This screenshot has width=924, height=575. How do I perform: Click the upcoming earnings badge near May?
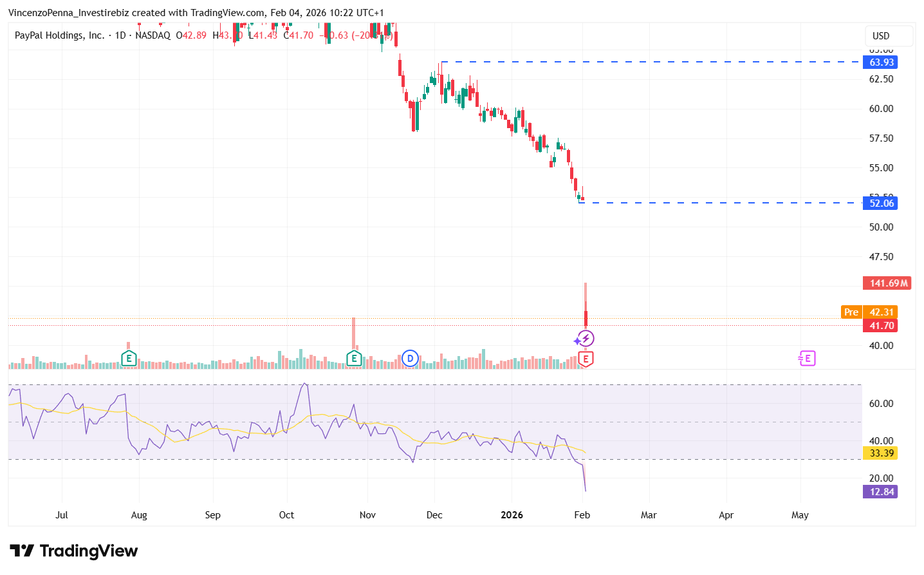[x=807, y=358]
